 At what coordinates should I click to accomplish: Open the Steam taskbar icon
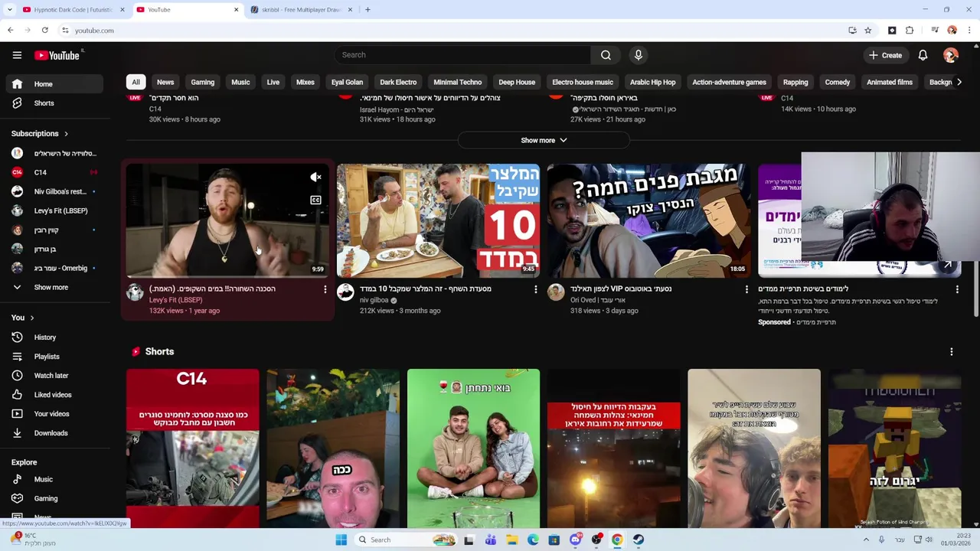638,540
